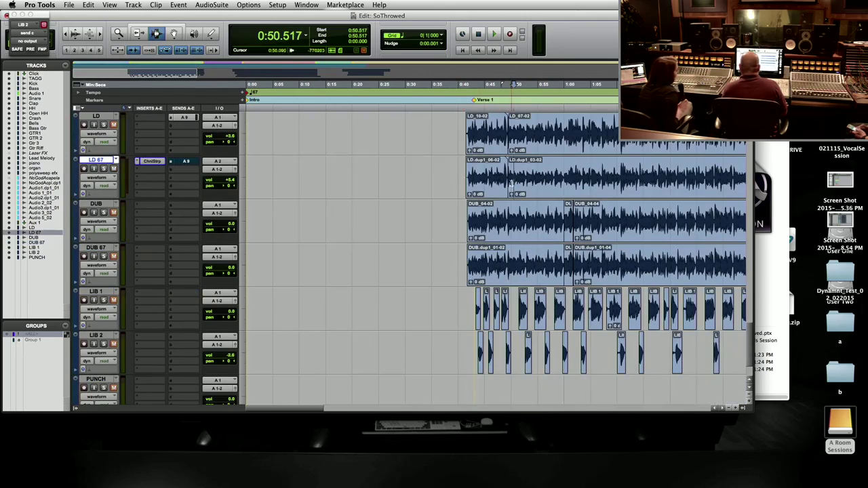
Task: Mute the LIB 2 track
Action: point(113,344)
